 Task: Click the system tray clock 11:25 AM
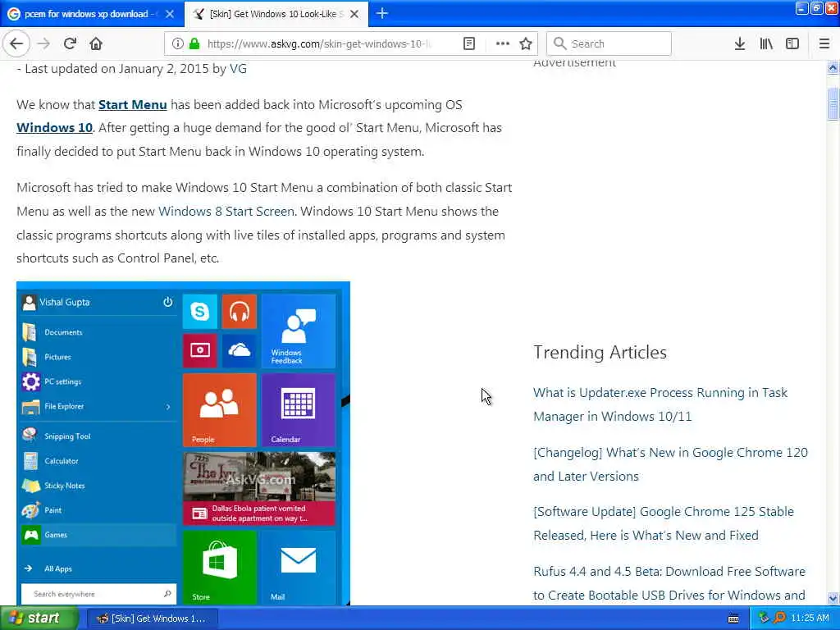pos(810,619)
